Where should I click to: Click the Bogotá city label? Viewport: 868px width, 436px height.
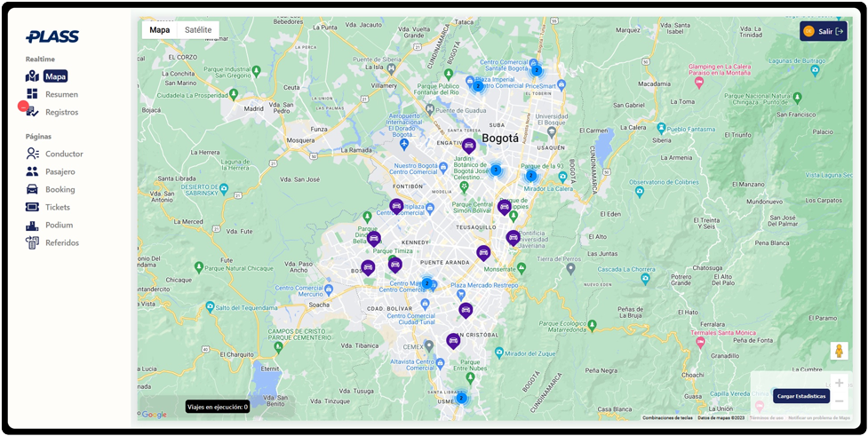(500, 139)
